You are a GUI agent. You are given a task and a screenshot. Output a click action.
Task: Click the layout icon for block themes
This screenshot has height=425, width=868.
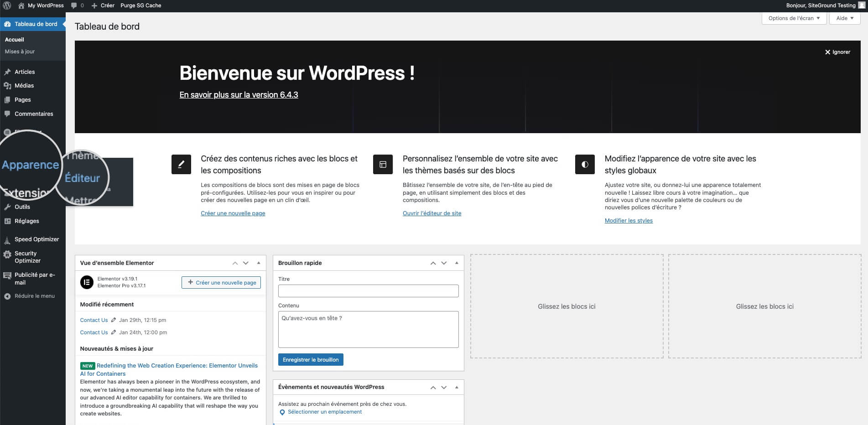[x=383, y=164]
